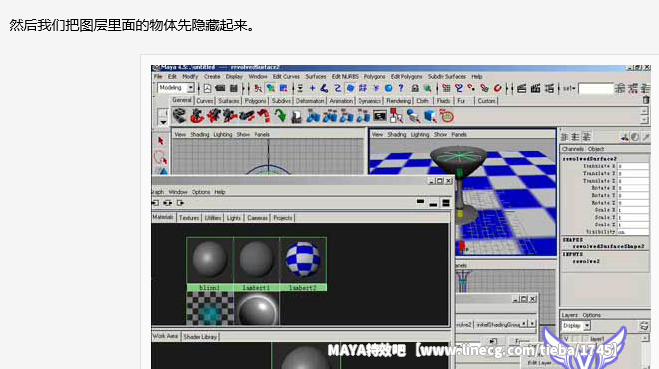Click the red magnet snap icon
Viewport: 659px width, 369px height.
point(497,88)
